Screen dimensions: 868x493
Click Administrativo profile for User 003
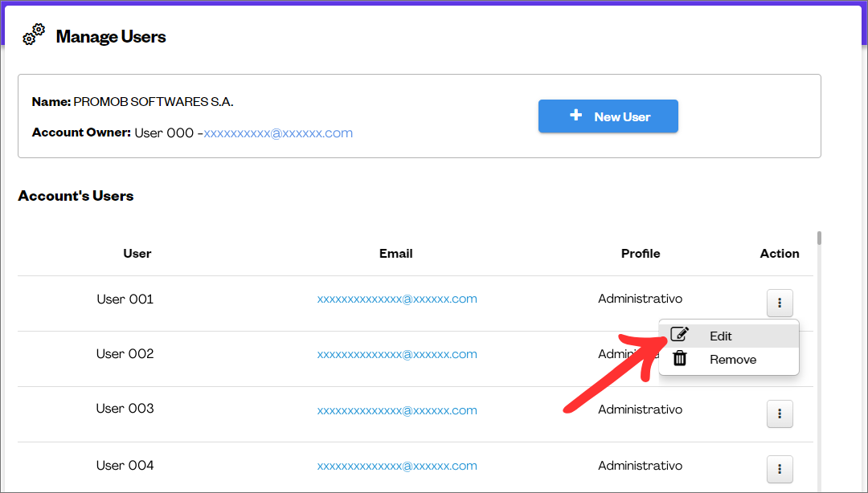click(640, 409)
